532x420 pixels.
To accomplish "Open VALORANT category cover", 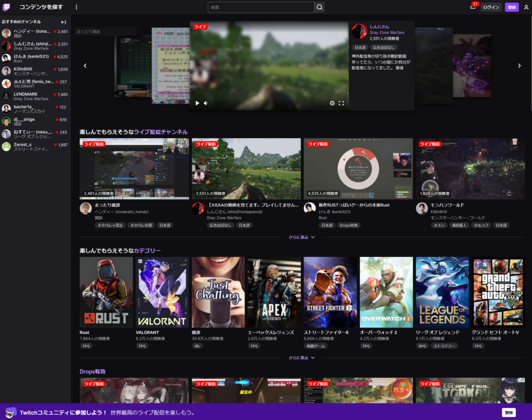I will [162, 292].
